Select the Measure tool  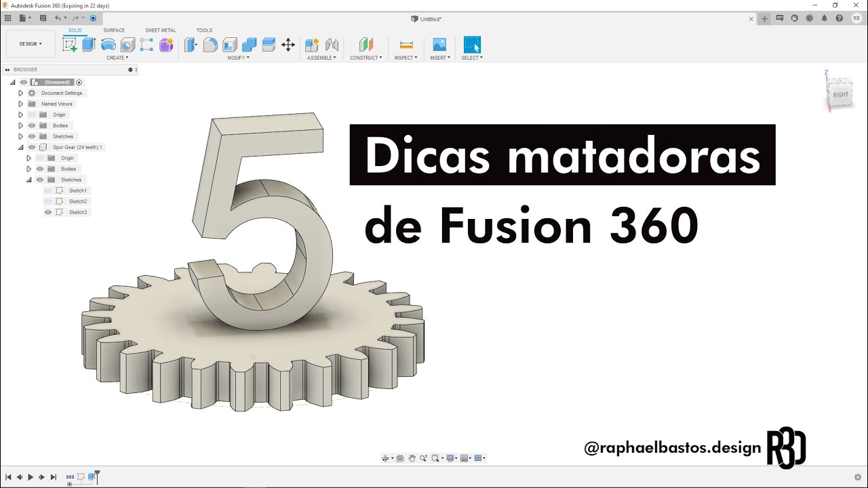pyautogui.click(x=406, y=45)
